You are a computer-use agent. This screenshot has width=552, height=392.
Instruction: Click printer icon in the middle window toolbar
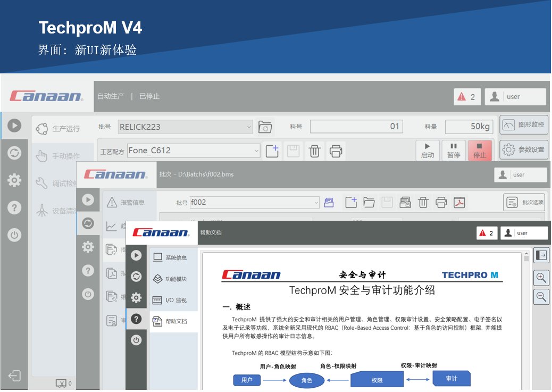pyautogui.click(x=441, y=203)
